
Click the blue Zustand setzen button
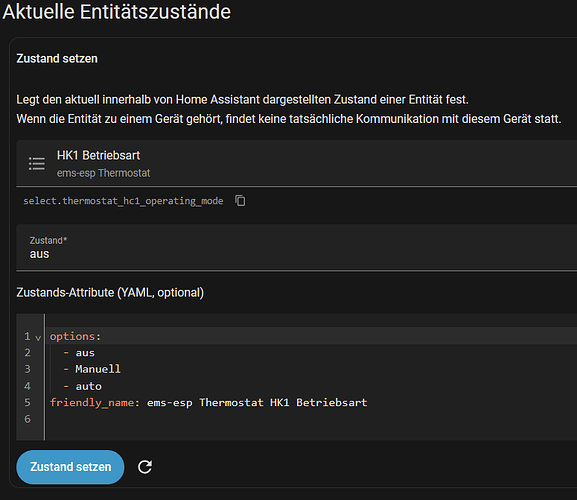coord(70,467)
